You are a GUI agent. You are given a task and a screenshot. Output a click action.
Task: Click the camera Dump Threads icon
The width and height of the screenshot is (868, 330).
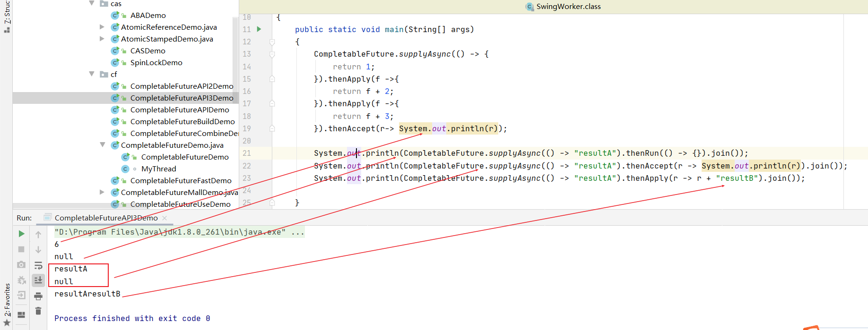pyautogui.click(x=21, y=265)
